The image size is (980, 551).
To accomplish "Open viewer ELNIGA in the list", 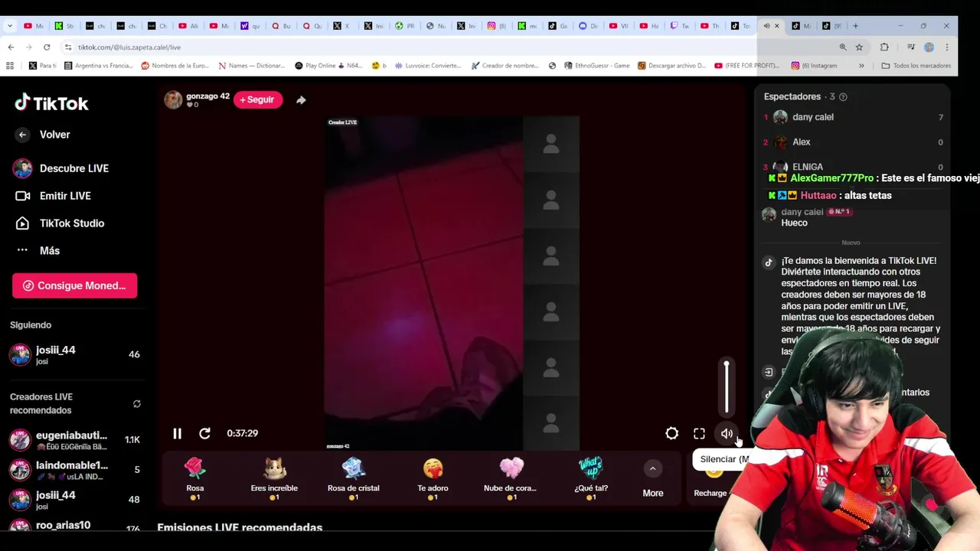I will pyautogui.click(x=853, y=167).
